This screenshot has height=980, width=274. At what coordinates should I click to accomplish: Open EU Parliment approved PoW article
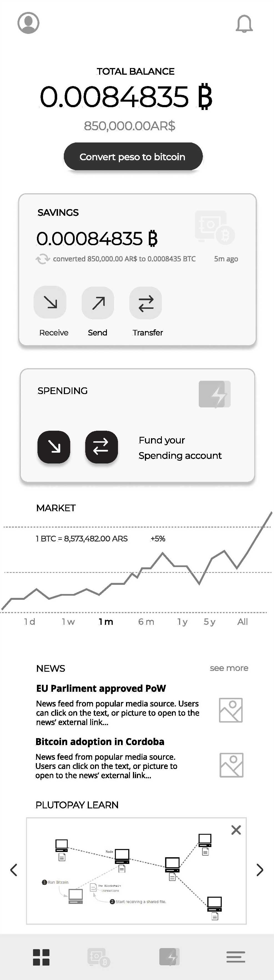(101, 688)
